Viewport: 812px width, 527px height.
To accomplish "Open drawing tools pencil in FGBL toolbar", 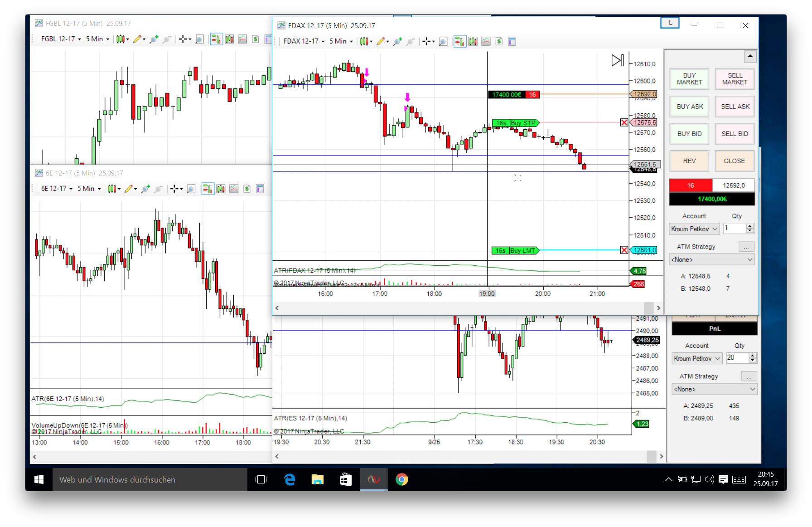I will 139,39.
